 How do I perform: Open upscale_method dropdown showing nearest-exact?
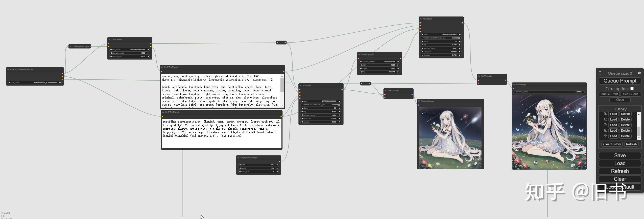(x=379, y=62)
